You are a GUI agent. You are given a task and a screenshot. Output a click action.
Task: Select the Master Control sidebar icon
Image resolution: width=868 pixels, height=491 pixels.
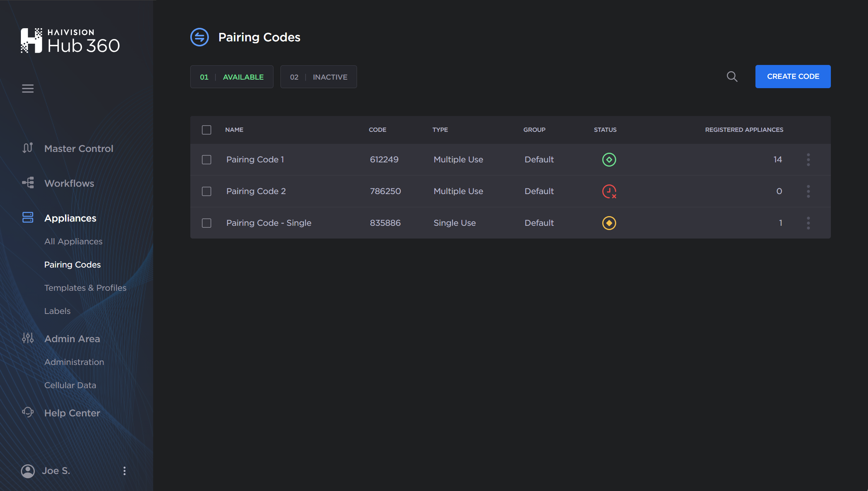[27, 148]
